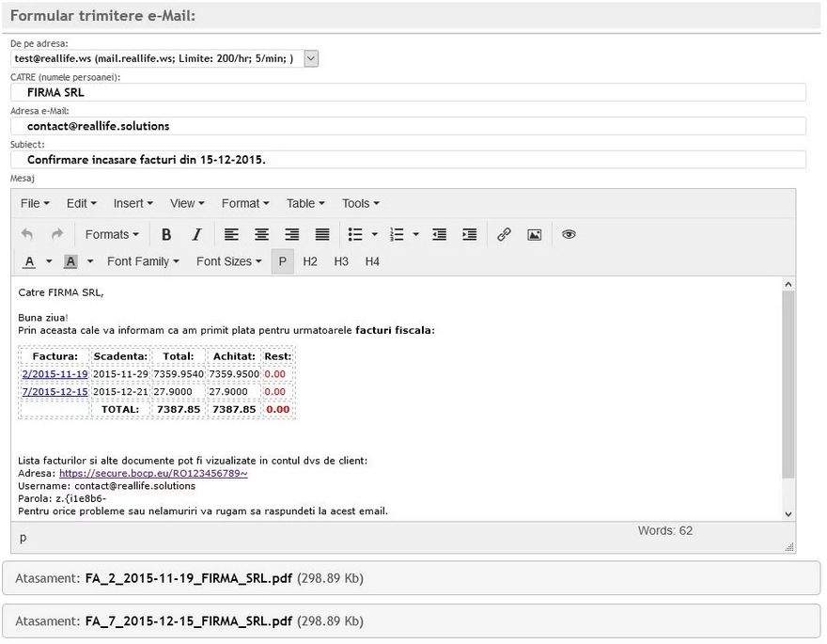The image size is (827, 644).
Task: Apply Italic formatting in editor
Action: (x=196, y=235)
